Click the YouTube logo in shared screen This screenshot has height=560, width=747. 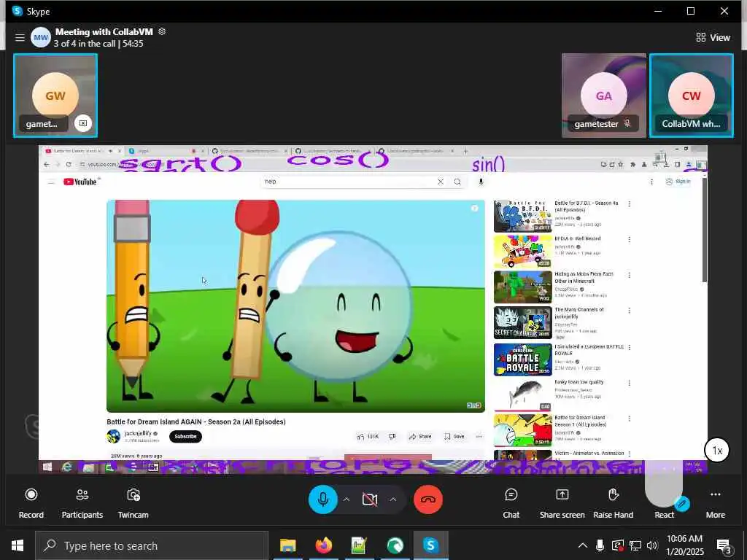(x=80, y=182)
